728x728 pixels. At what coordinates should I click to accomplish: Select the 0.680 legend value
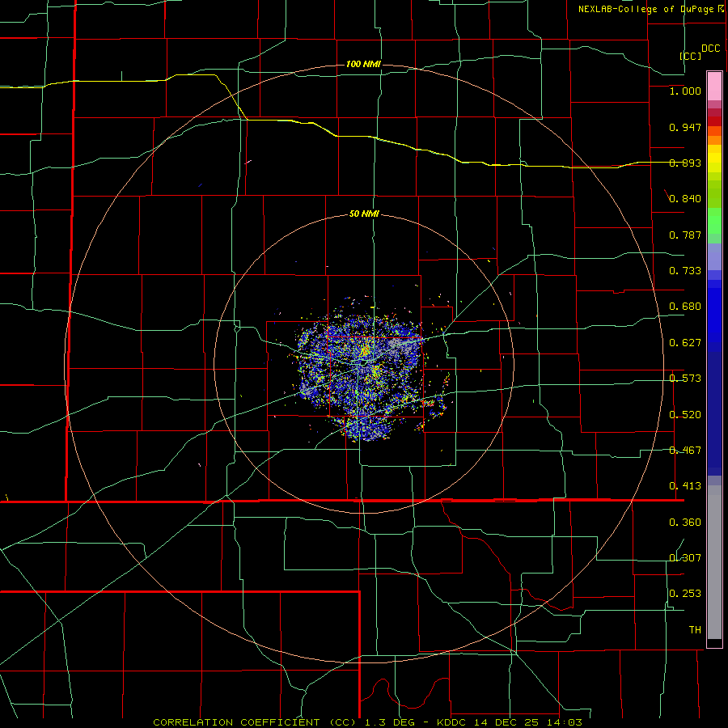[685, 307]
